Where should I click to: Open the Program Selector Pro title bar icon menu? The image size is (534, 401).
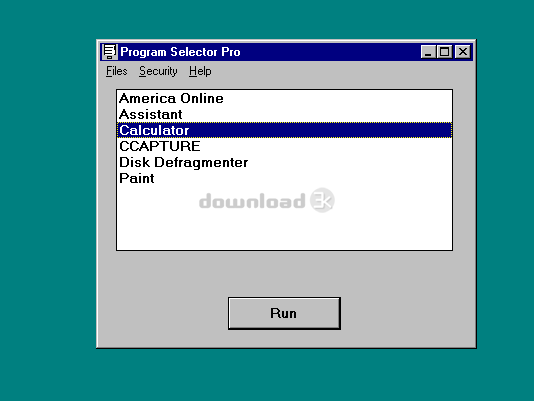tap(110, 52)
